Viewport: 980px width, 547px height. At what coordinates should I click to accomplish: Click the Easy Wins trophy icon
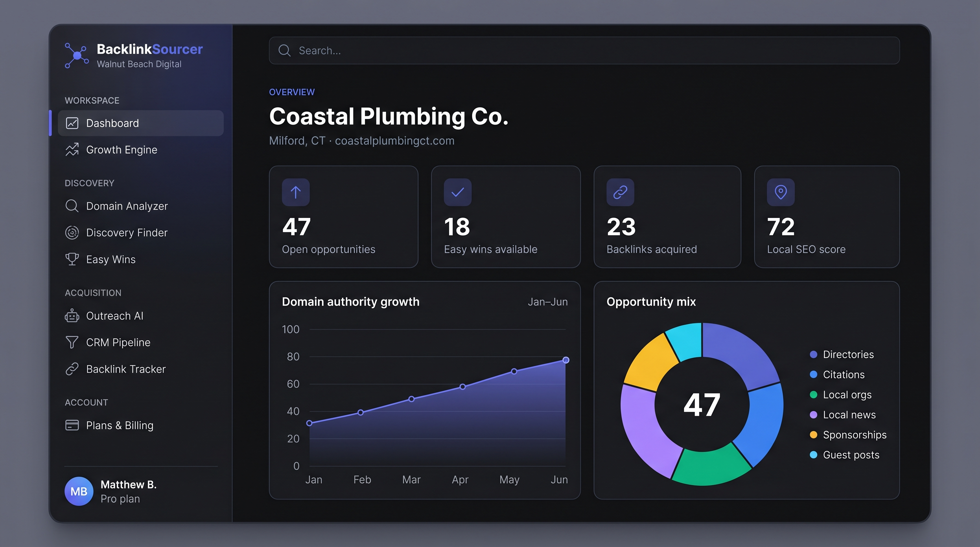click(x=72, y=259)
